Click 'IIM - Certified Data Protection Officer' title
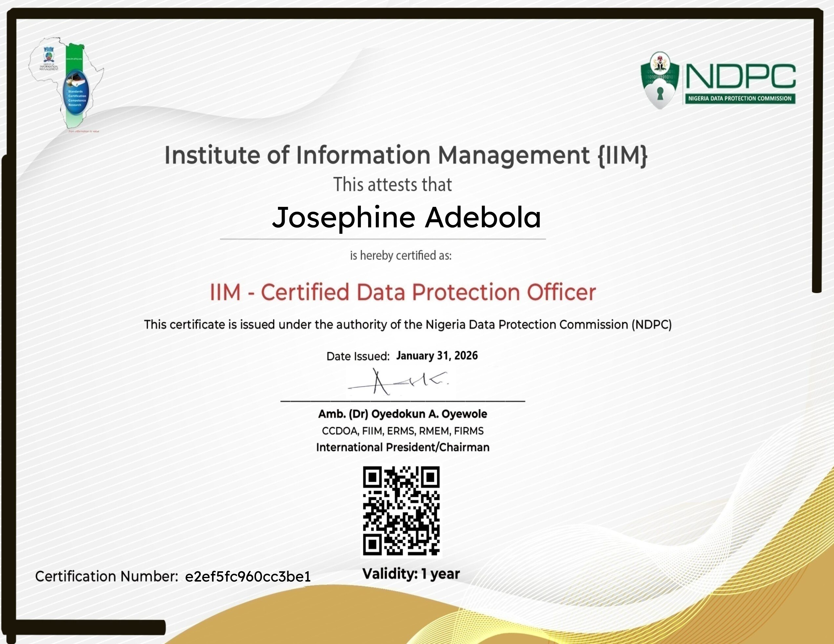Screen dimensions: 834x644 [403, 292]
